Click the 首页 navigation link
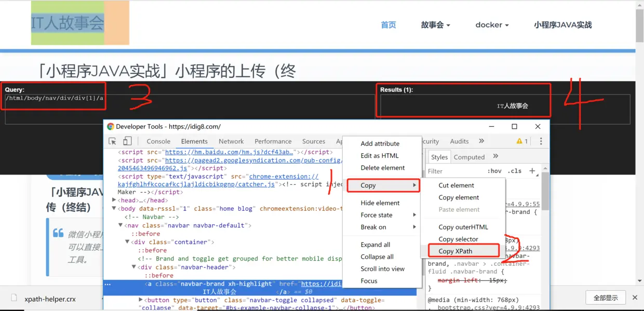Viewport: 644px width, 311px height. click(x=388, y=25)
